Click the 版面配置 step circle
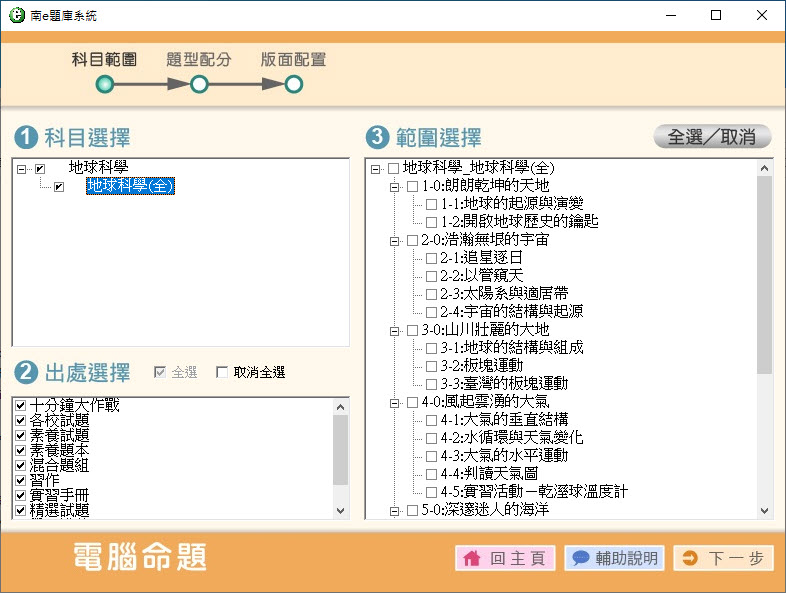The height and width of the screenshot is (593, 786). 294,85
